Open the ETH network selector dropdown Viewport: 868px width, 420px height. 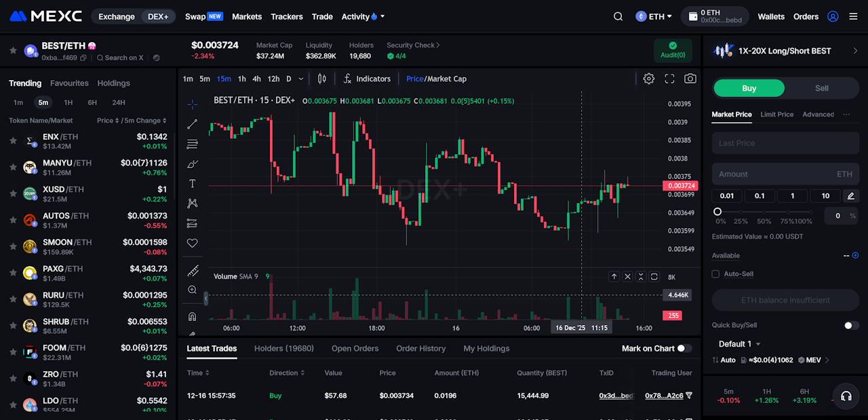[653, 16]
